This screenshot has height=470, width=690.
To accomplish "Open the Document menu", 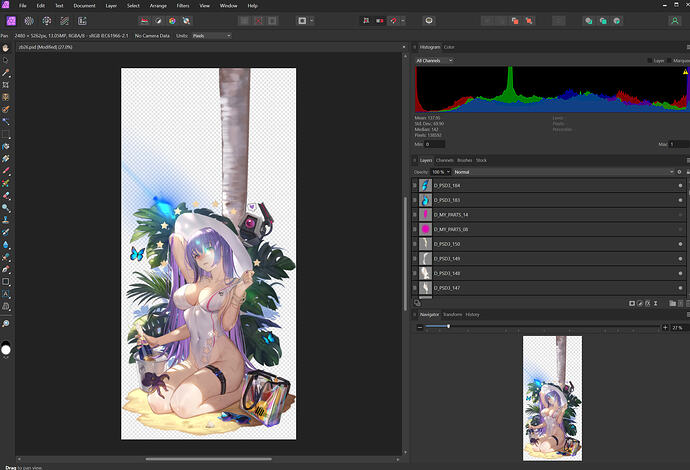I will pyautogui.click(x=84, y=6).
